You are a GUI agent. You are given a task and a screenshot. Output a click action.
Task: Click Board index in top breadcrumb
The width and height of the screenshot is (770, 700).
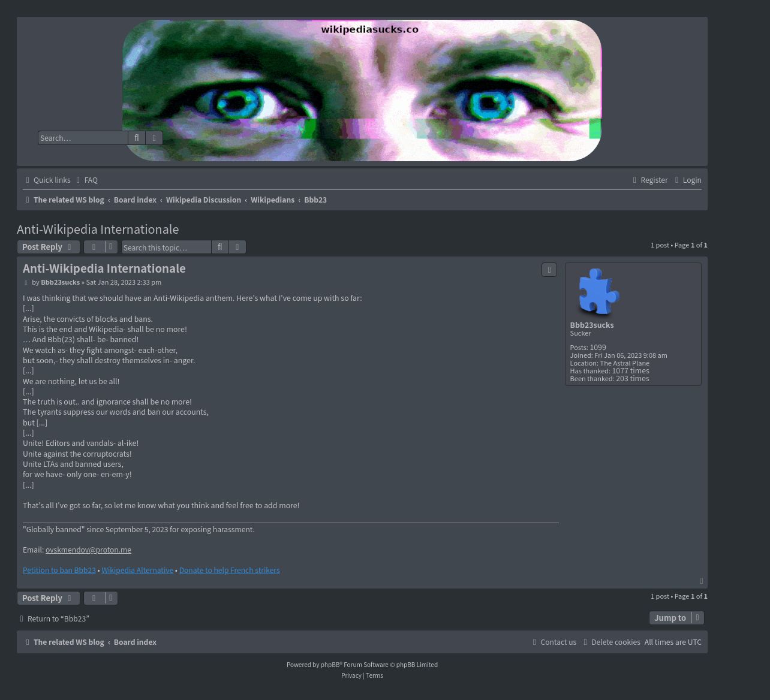(135, 200)
